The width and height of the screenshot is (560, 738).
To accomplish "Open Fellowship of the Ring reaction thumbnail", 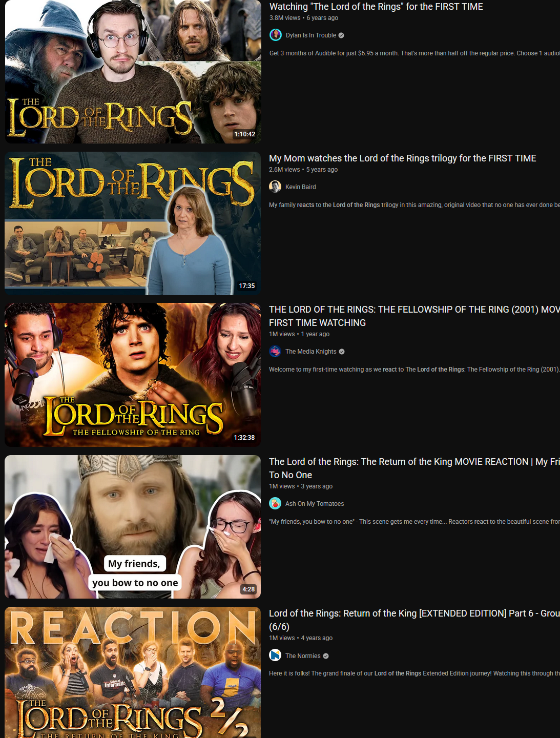I will (133, 375).
